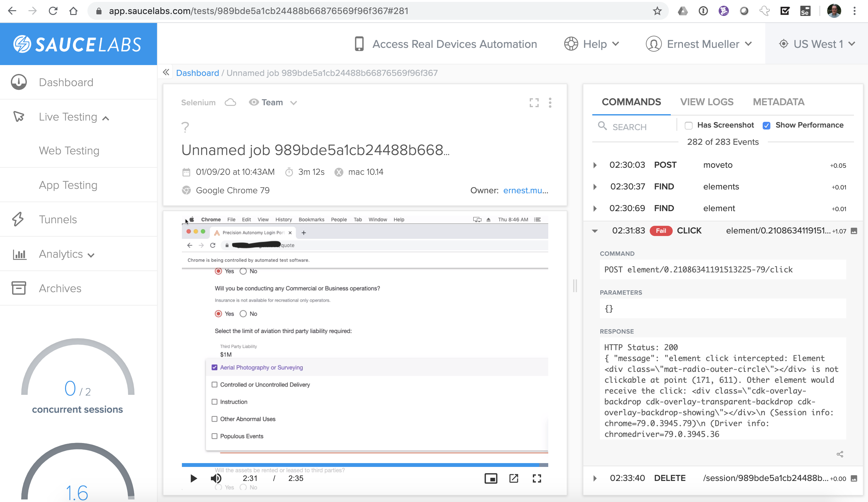Play the test recording video
This screenshot has width=868, height=502.
(x=194, y=478)
